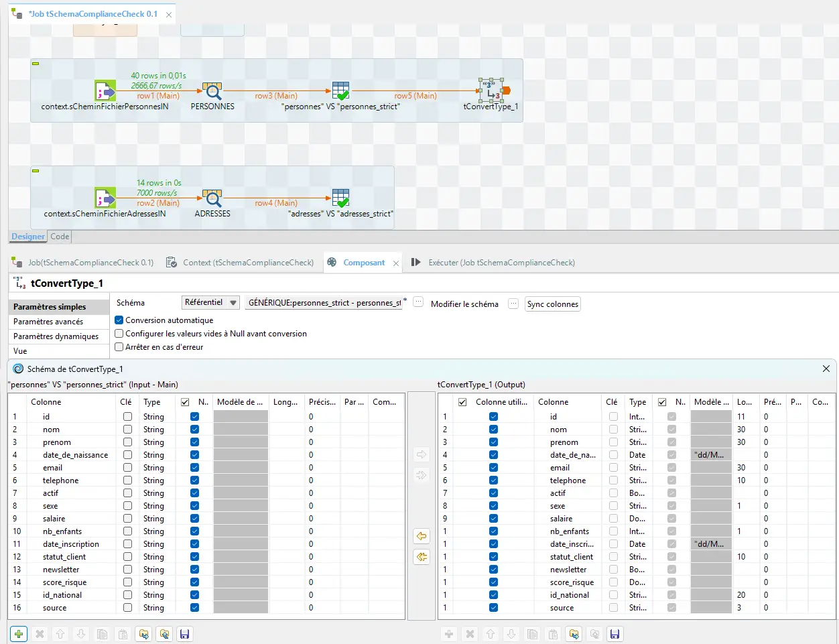Open the Exécuter job tab

coord(501,263)
